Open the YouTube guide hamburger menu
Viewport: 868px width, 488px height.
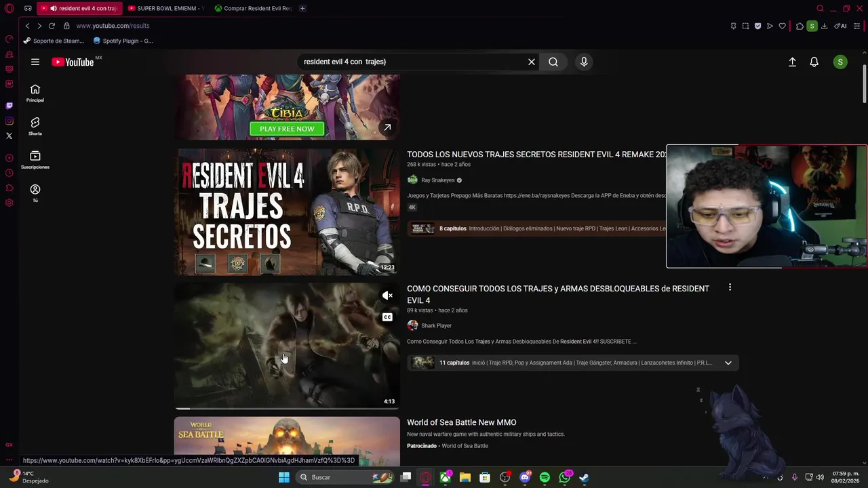coord(35,62)
